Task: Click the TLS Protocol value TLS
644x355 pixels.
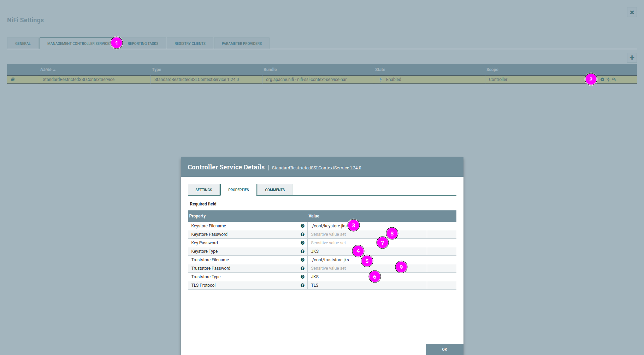Action: (x=367, y=285)
